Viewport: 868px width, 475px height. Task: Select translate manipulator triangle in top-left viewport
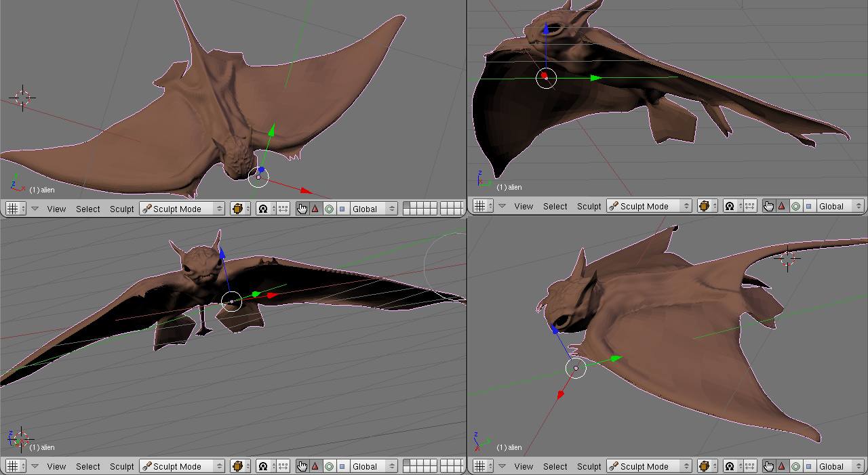click(315, 209)
